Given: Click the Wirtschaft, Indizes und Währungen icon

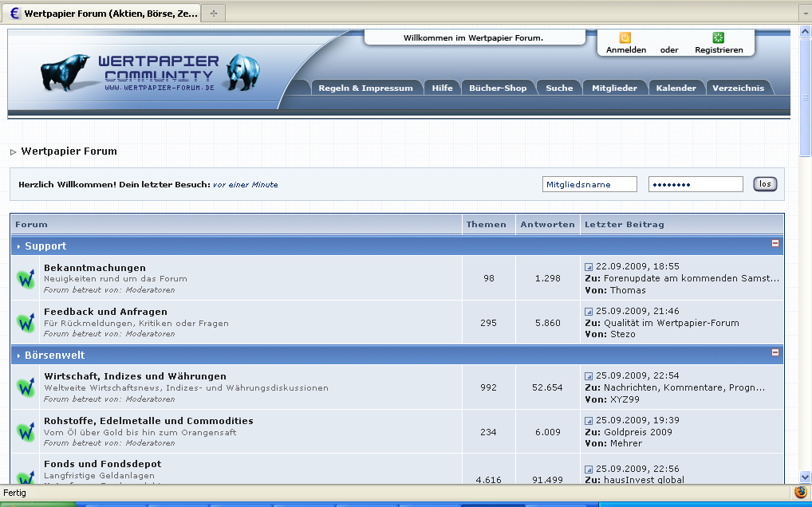Looking at the screenshot, I should coord(26,387).
